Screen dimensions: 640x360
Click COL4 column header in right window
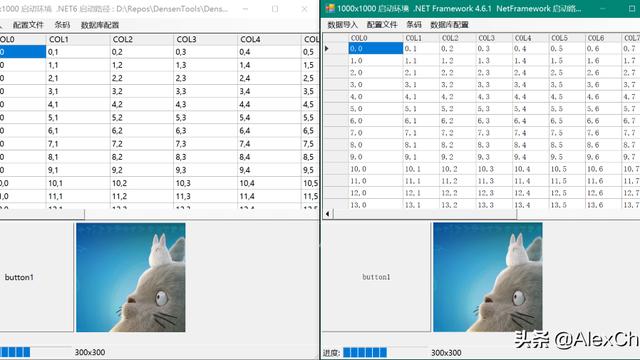(531, 38)
